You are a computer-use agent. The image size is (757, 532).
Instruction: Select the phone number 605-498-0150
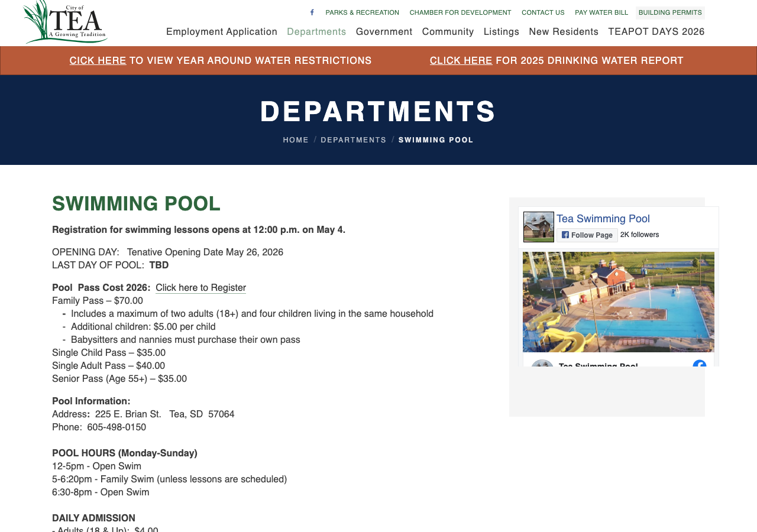(117, 427)
